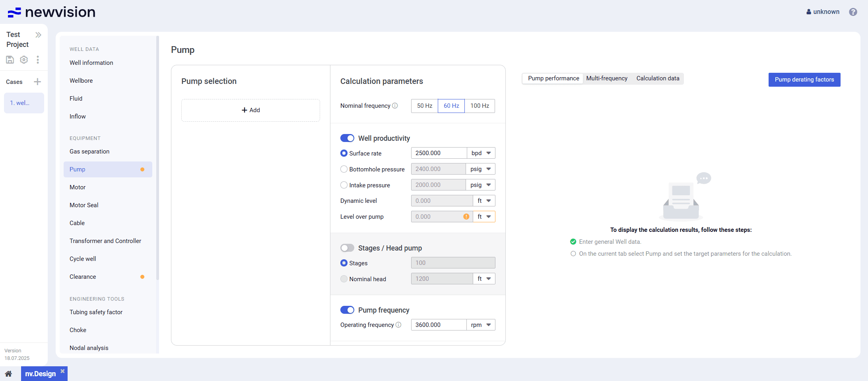Select the Bottomhole pressure radio button
The image size is (868, 381).
tap(344, 169)
